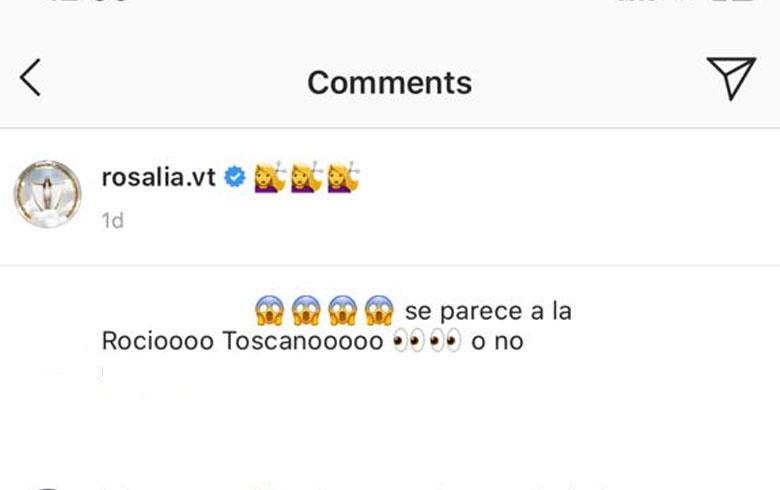780x490 pixels.
Task: Click the Comments header title
Action: click(x=390, y=83)
